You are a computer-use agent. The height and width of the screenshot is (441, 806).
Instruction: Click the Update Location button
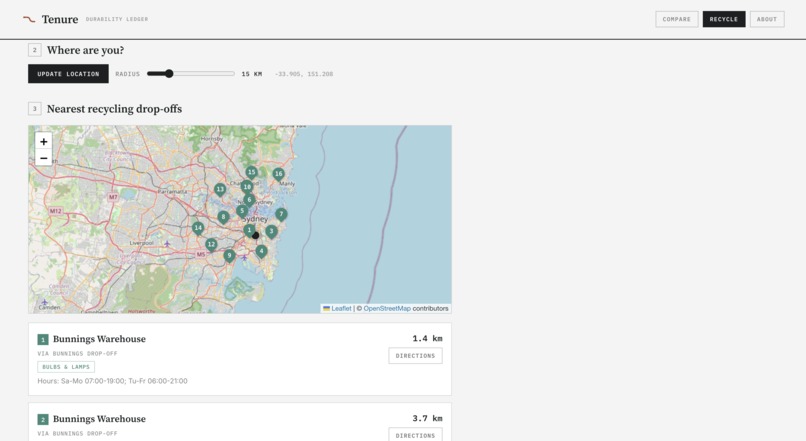tap(68, 74)
